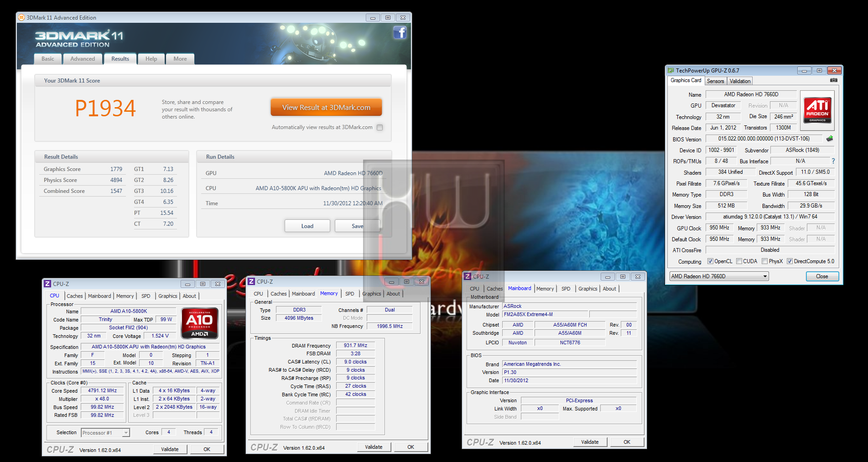
Task: Click Validate in the left CPU-Z window
Action: coord(170,449)
